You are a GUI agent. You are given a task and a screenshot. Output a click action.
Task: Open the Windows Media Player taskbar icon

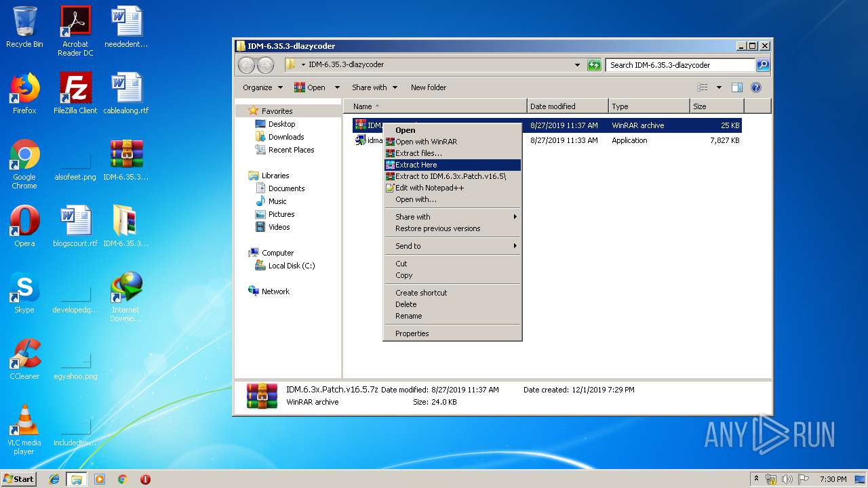(100, 479)
